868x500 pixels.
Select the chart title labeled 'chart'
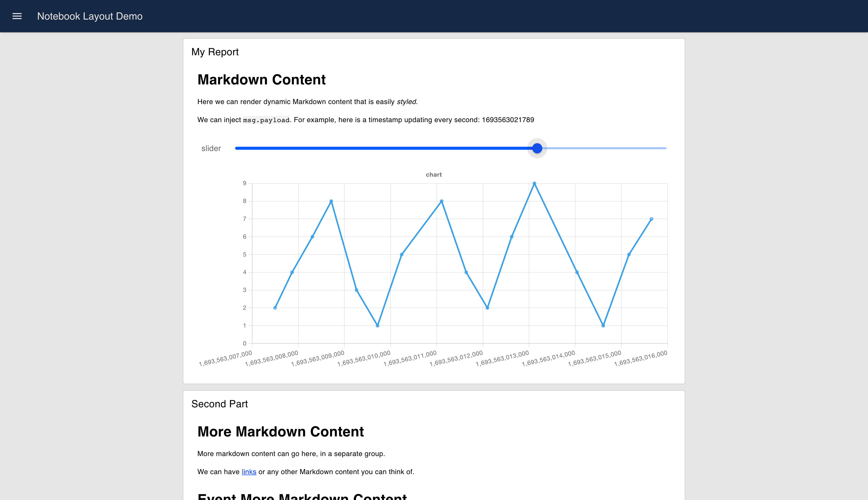pos(433,174)
